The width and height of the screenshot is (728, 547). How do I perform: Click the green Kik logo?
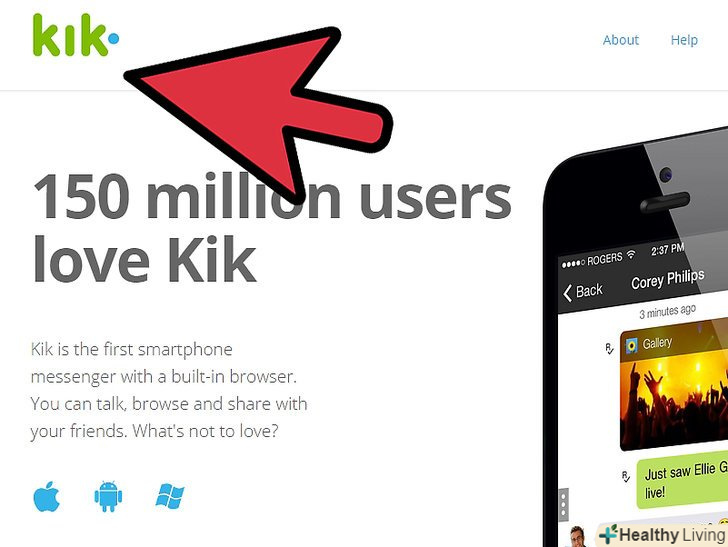coord(76,35)
